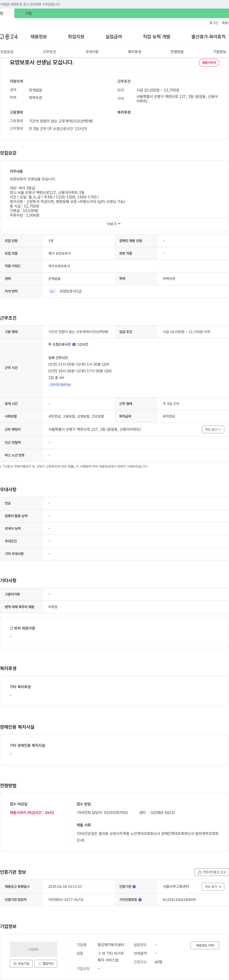
Task: Click the 필수 badge beside 요양보호사1급
Action: (52, 291)
